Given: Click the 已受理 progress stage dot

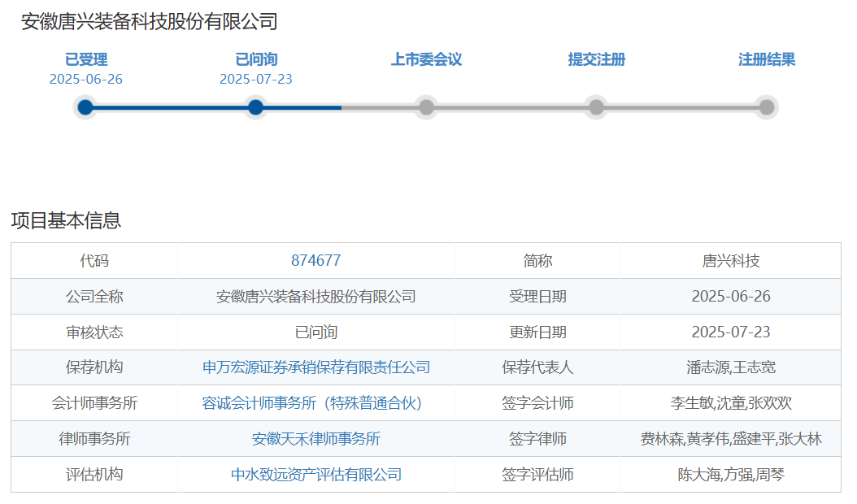Looking at the screenshot, I should coord(85,107).
